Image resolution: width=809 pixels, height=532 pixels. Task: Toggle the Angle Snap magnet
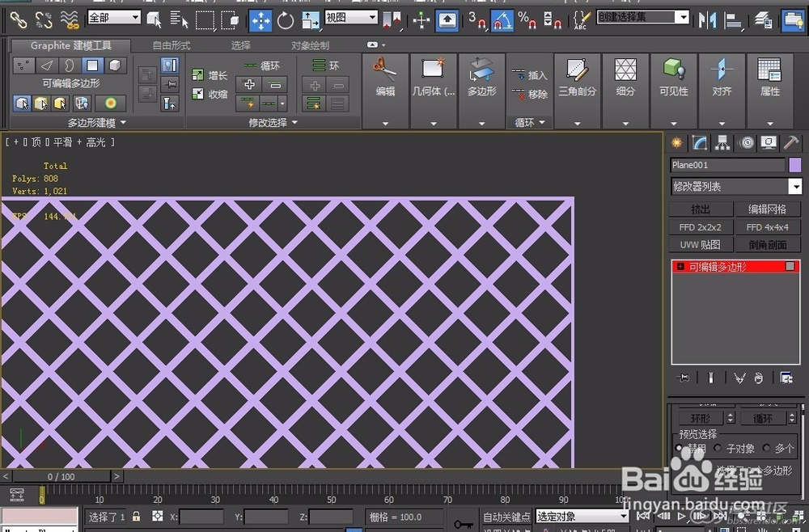(502, 21)
